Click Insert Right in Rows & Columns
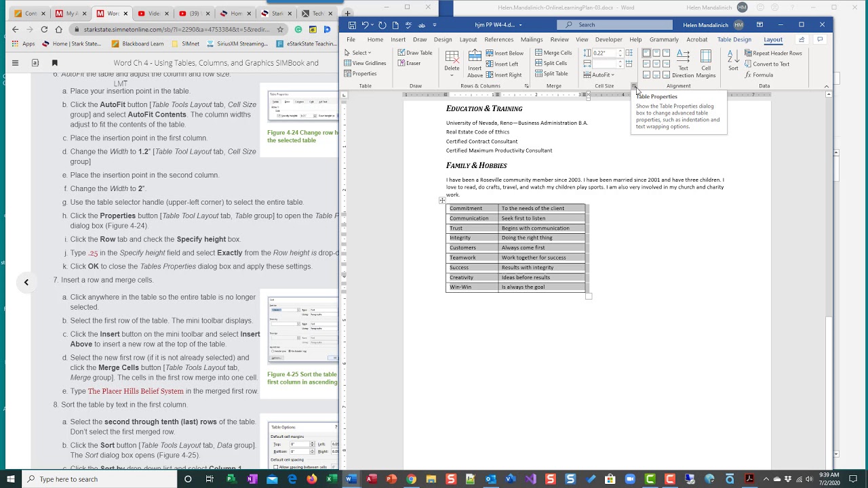868x488 pixels. 504,75
